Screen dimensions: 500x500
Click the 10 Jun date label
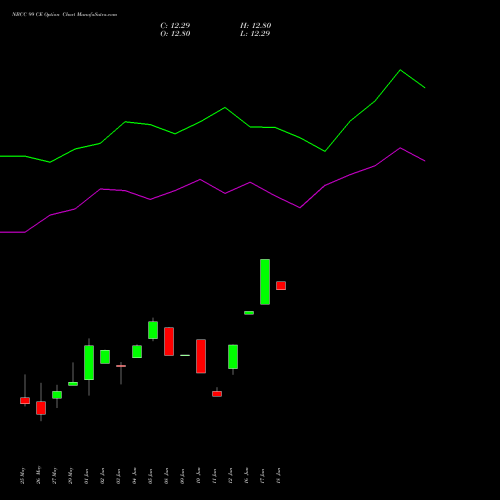coord(198,476)
